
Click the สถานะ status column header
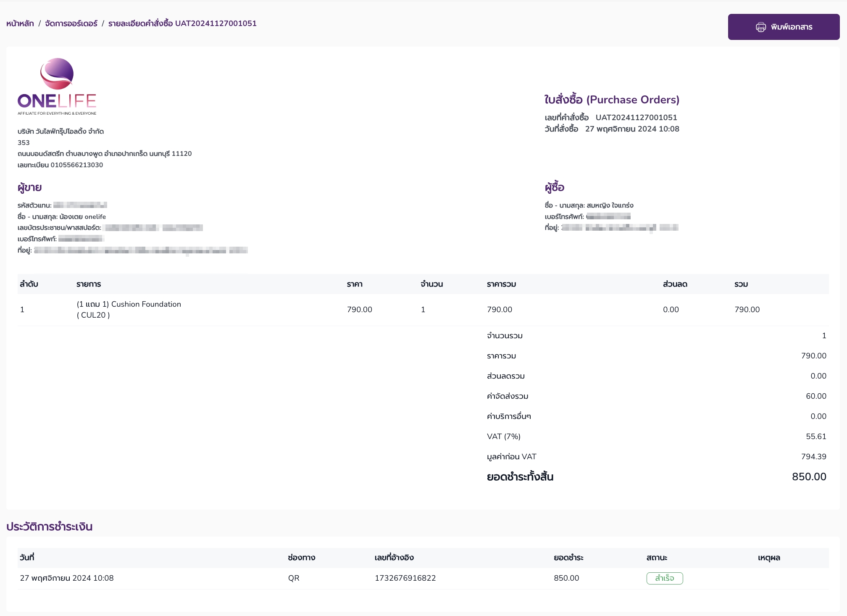coord(657,558)
